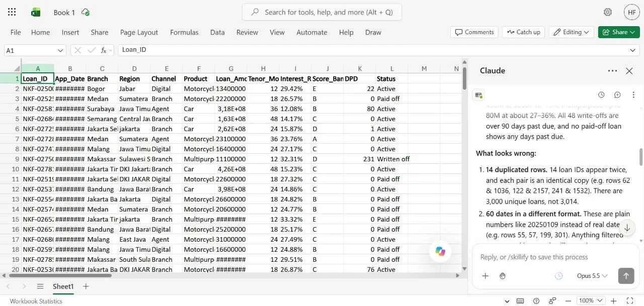
Task: Click the worksheet vertical scrollbar thumb
Action: pos(464,78)
